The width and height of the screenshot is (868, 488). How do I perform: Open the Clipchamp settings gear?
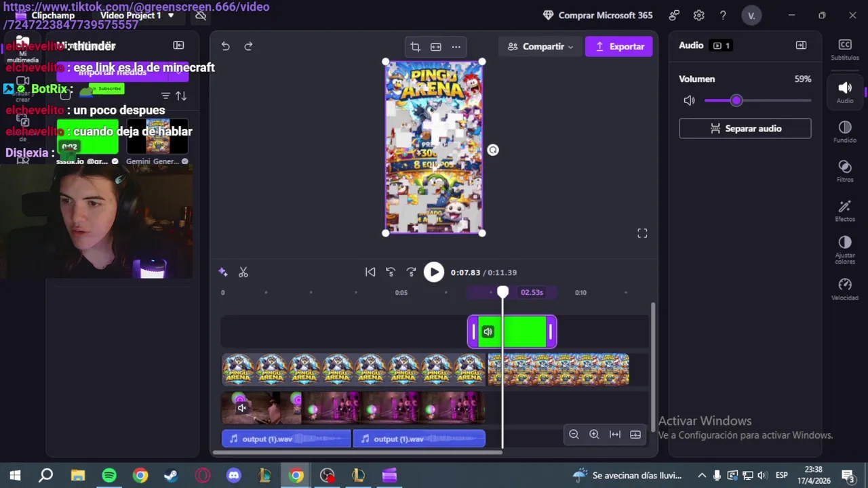click(x=699, y=15)
